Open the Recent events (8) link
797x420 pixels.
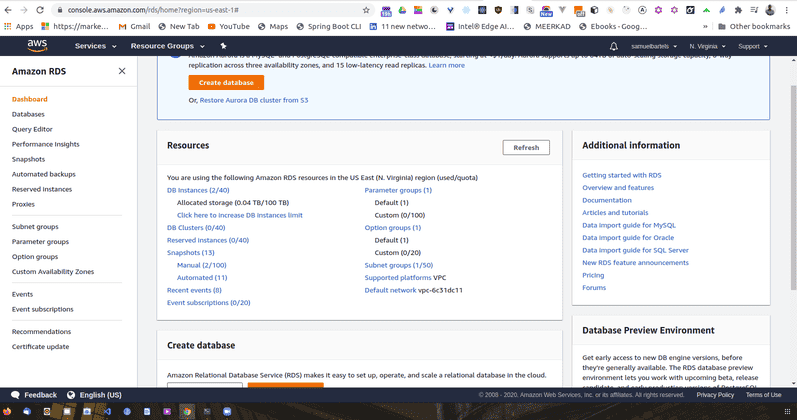[x=194, y=290]
